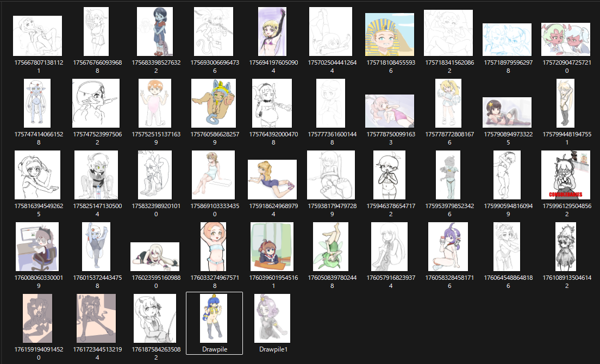Click file name 1761723445132194
This screenshot has height=364, width=600.
point(98,353)
